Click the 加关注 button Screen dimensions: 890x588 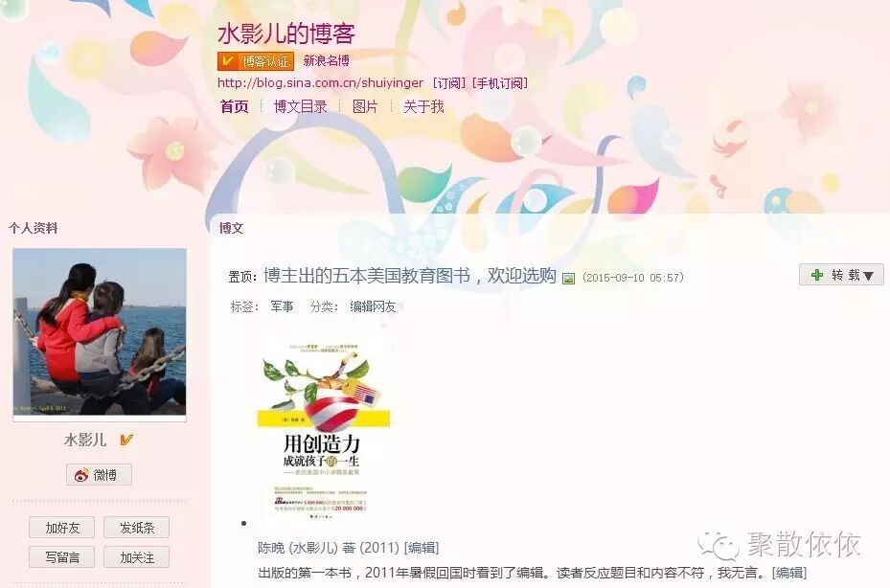[x=137, y=557]
